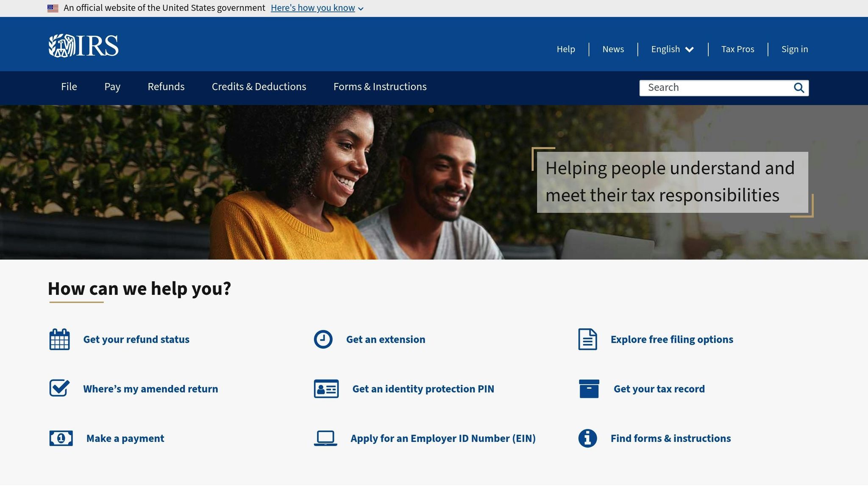This screenshot has height=488, width=868.
Task: Click the dollar bill icon for making a payment
Action: point(61,438)
